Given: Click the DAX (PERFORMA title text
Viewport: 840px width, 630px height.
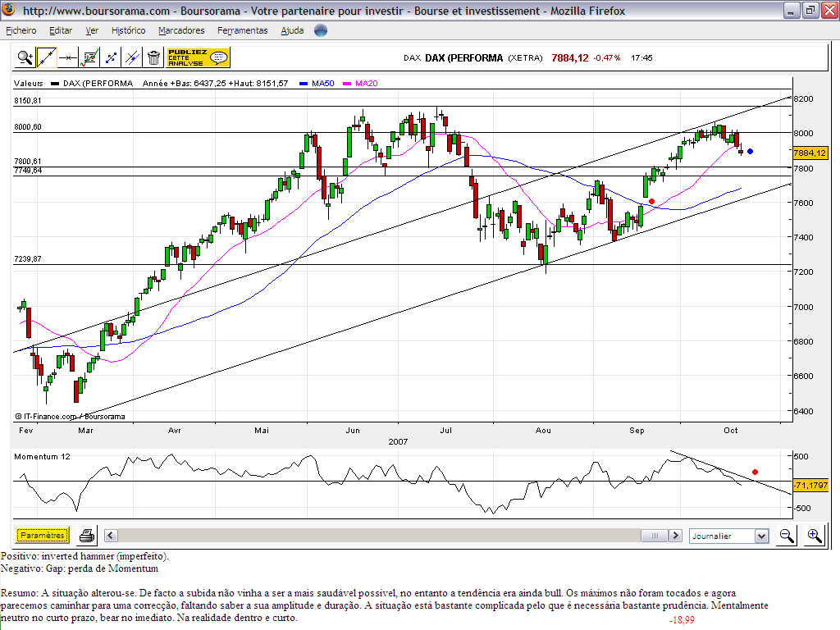Looking at the screenshot, I should click(464, 58).
